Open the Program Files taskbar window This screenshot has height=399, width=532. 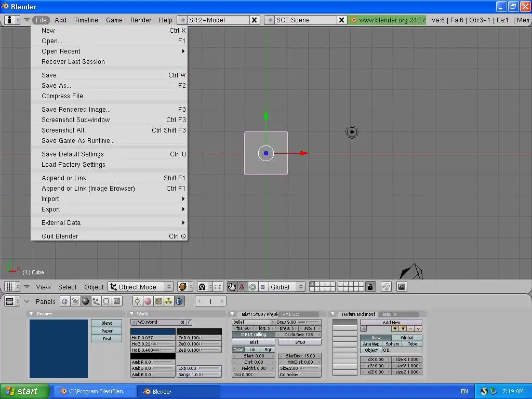[x=96, y=391]
